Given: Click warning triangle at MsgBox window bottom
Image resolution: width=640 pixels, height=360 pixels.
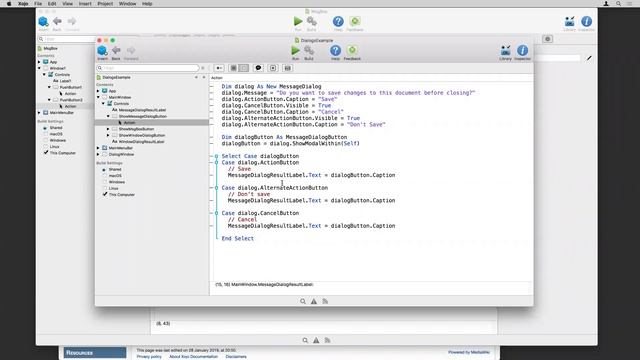Looking at the screenshot, I should tap(316, 340).
